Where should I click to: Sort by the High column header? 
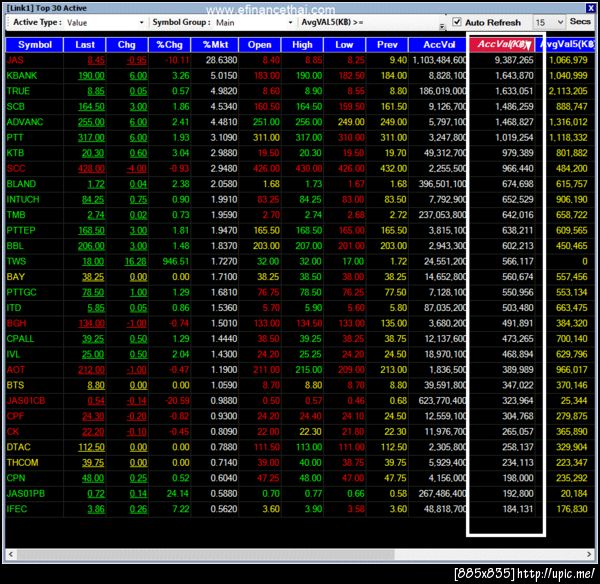[x=302, y=45]
